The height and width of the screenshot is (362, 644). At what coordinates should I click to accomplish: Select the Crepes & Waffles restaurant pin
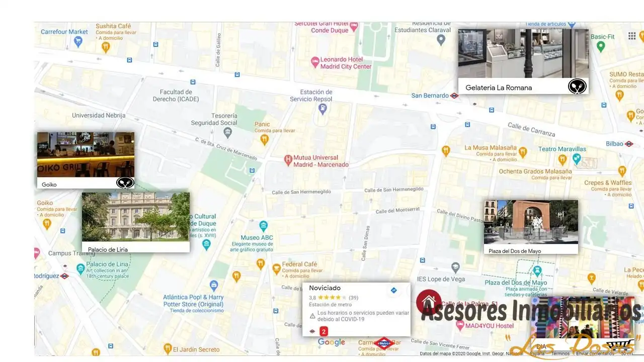pos(622,171)
